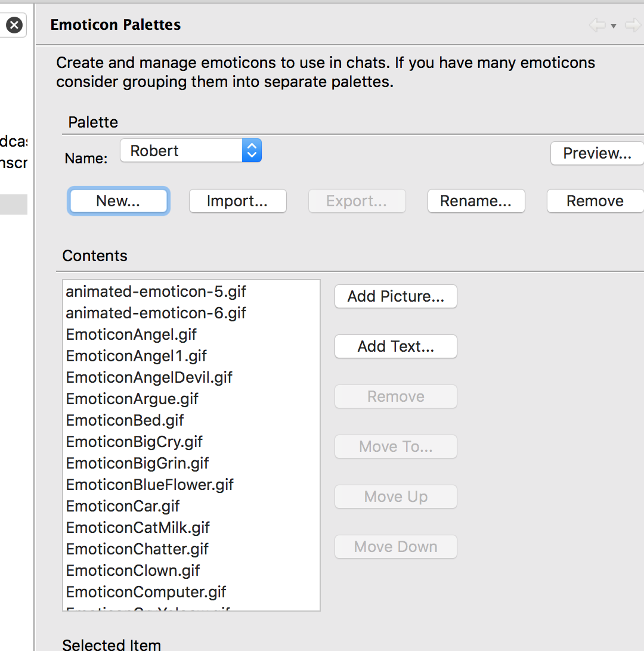Click Add Picture... to add an emoticon image
Image resolution: width=644 pixels, height=651 pixels.
395,296
